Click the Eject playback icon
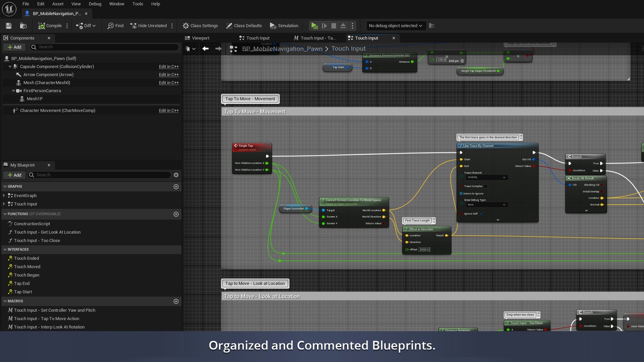Screen dimensions: 644x362 coord(343,26)
